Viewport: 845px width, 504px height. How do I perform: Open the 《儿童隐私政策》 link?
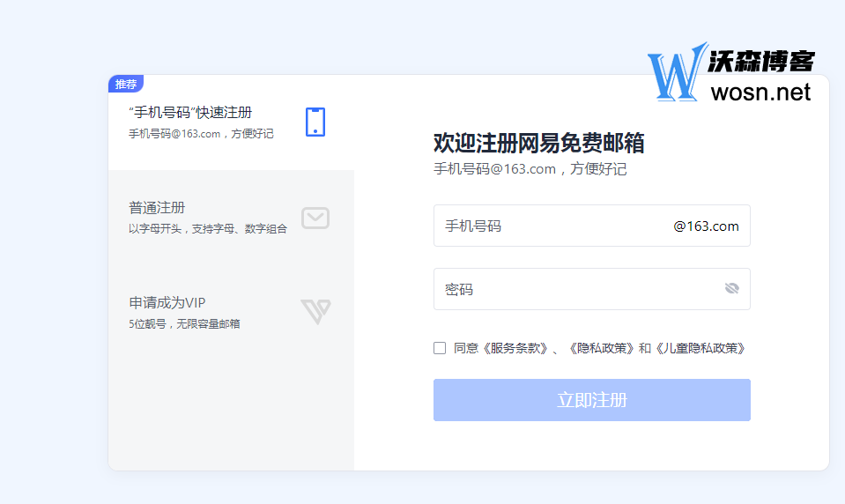coord(700,348)
